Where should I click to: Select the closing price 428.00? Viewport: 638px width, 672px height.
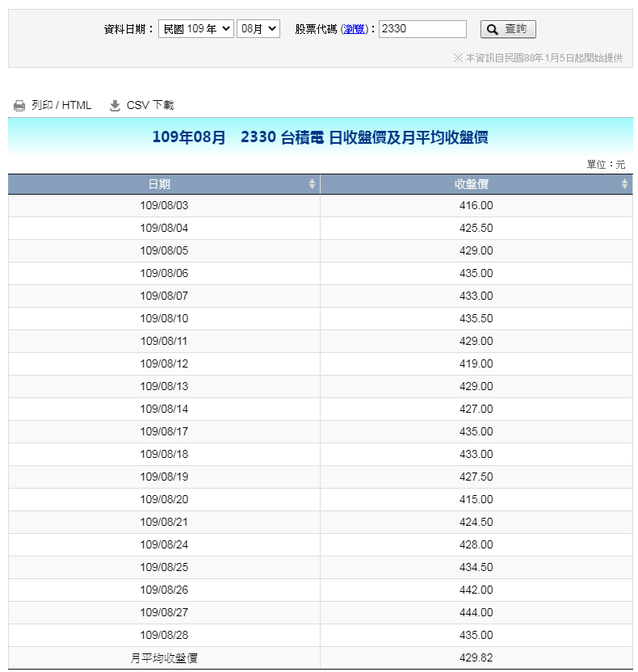pos(476,545)
